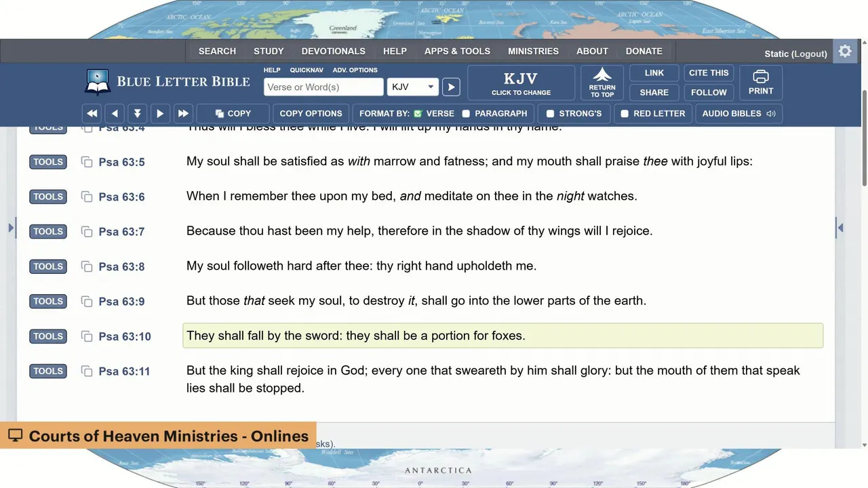Open the Search menu

[217, 51]
